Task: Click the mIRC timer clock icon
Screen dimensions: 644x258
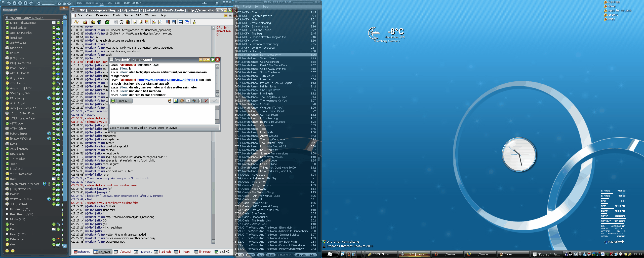Action: 122,22
